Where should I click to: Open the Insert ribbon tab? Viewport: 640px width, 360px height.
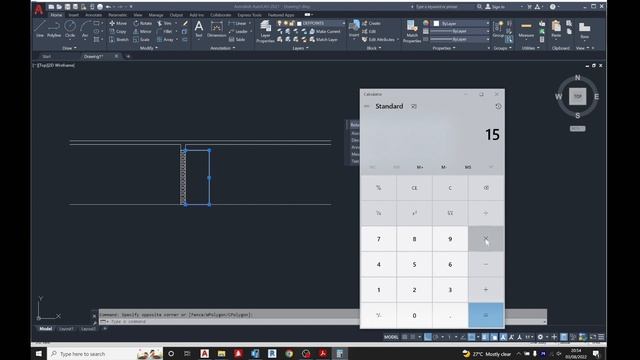[x=73, y=15]
